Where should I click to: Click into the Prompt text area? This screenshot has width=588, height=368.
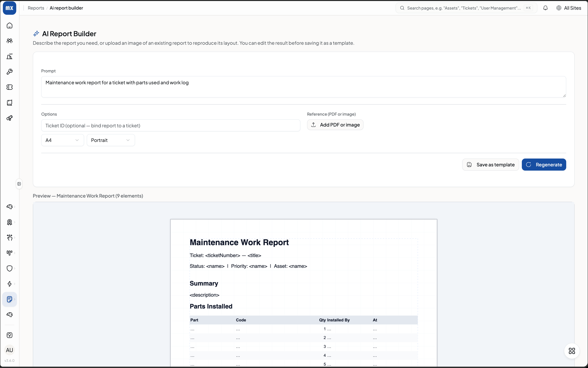[304, 87]
